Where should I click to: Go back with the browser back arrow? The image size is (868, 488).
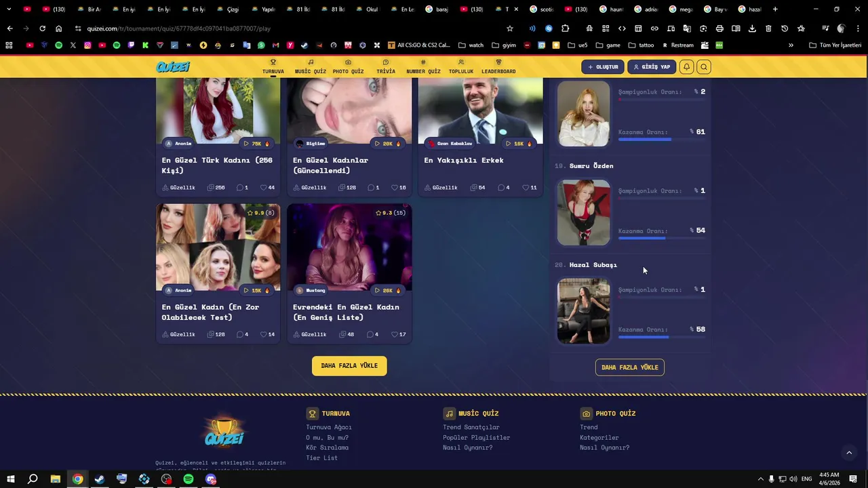click(9, 28)
